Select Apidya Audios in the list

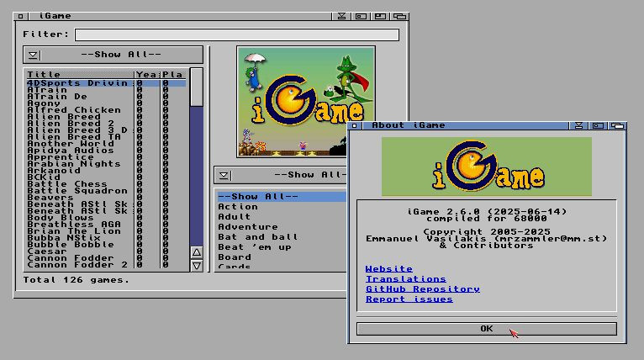point(106,151)
